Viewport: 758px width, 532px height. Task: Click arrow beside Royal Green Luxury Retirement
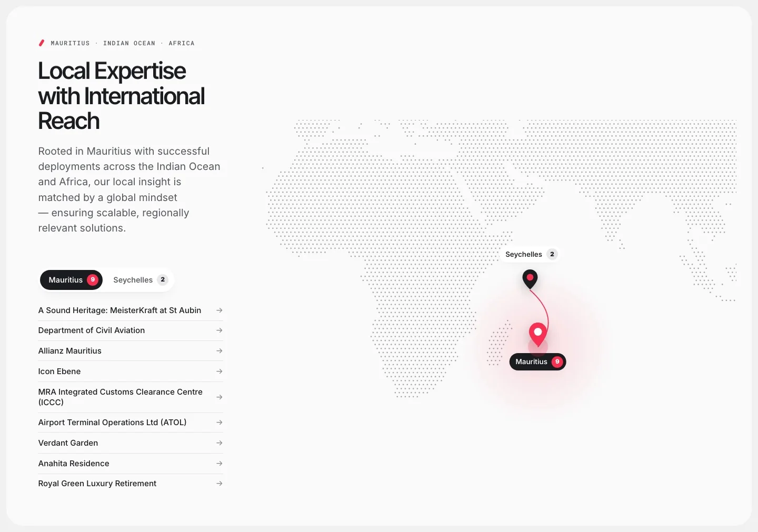[x=220, y=484]
